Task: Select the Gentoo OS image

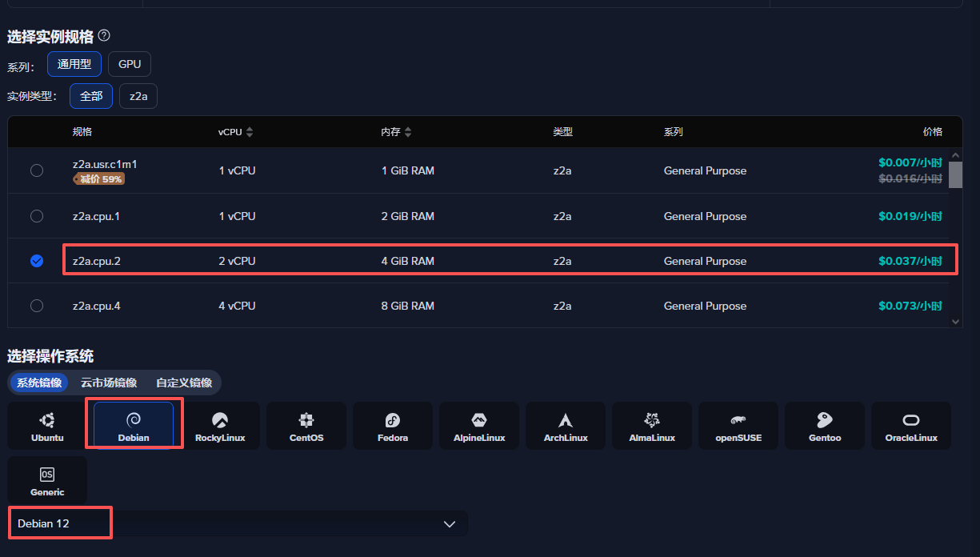Action: click(825, 426)
